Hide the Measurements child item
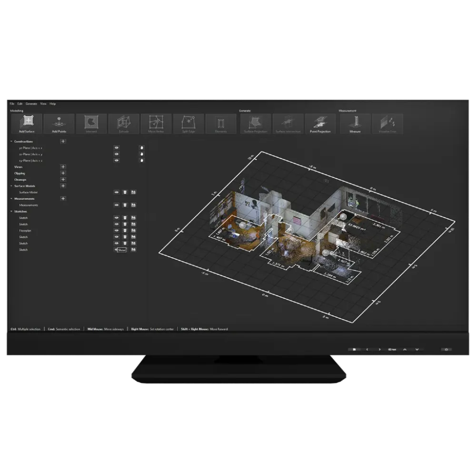Viewport: 476px width, 476px height. 117,205
